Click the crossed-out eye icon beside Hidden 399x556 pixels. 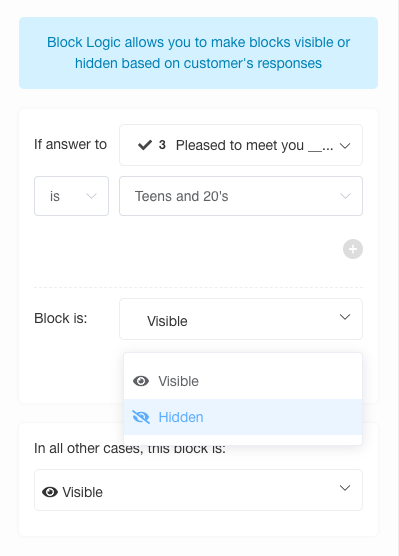point(141,417)
